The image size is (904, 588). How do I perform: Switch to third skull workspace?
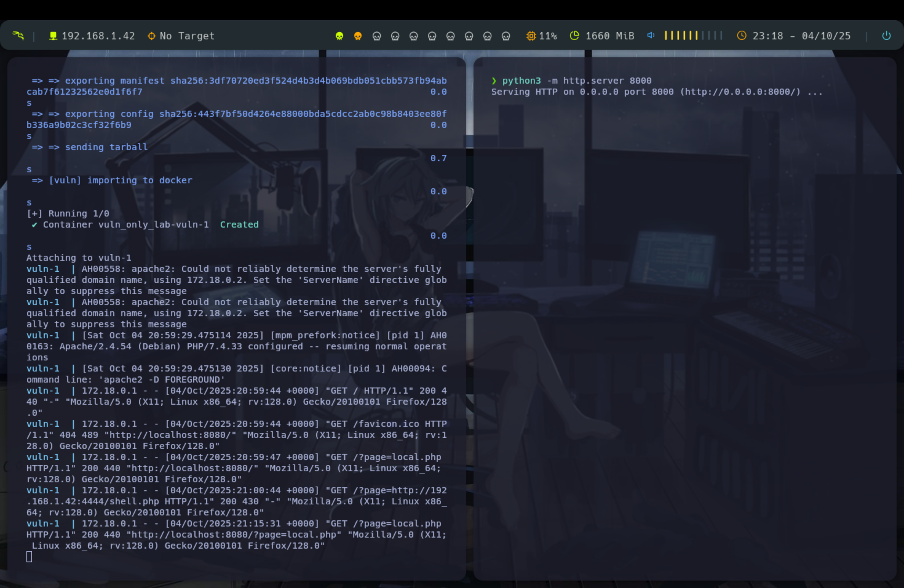pos(376,36)
